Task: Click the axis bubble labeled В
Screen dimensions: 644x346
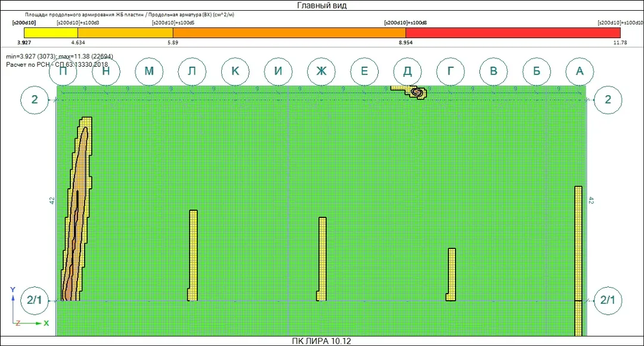Action: (494, 71)
